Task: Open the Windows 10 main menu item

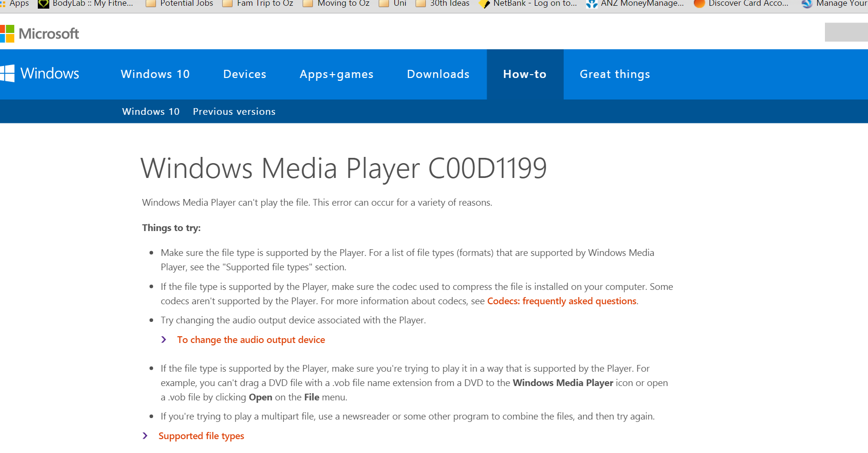Action: click(x=155, y=74)
